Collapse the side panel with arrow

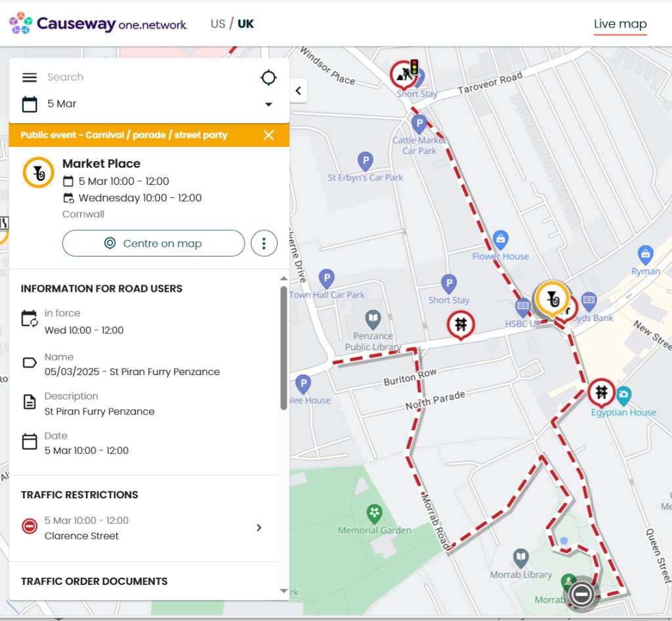(x=298, y=90)
